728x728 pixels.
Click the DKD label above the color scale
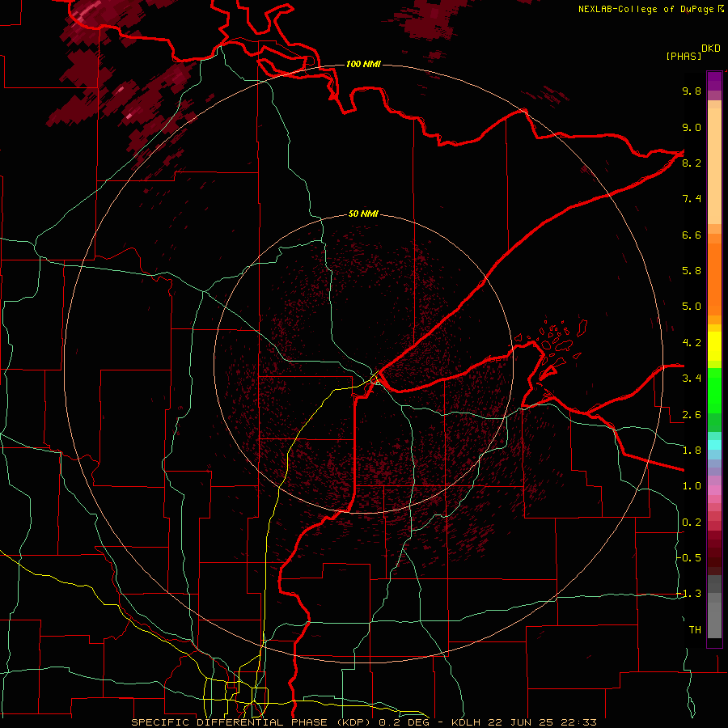pyautogui.click(x=711, y=49)
